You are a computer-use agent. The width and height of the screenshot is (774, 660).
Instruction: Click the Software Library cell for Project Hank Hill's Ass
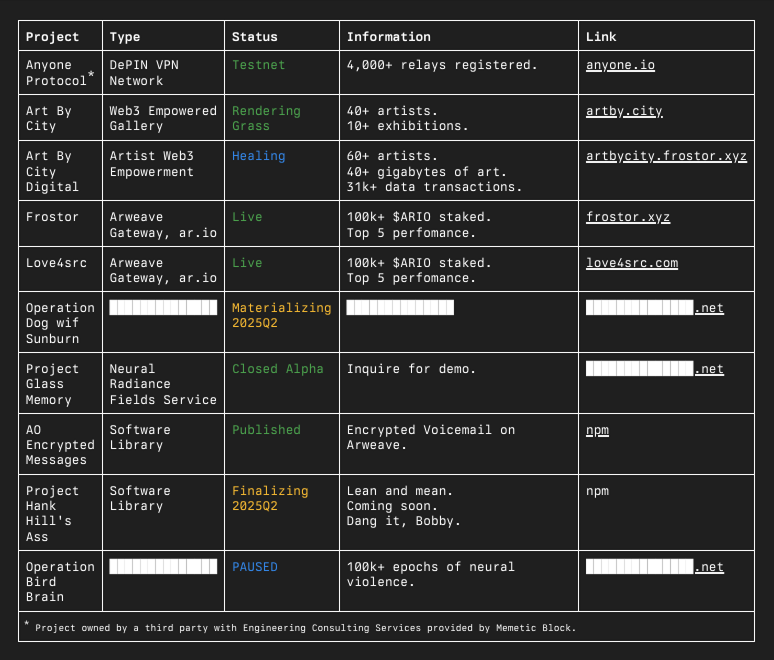163,513
